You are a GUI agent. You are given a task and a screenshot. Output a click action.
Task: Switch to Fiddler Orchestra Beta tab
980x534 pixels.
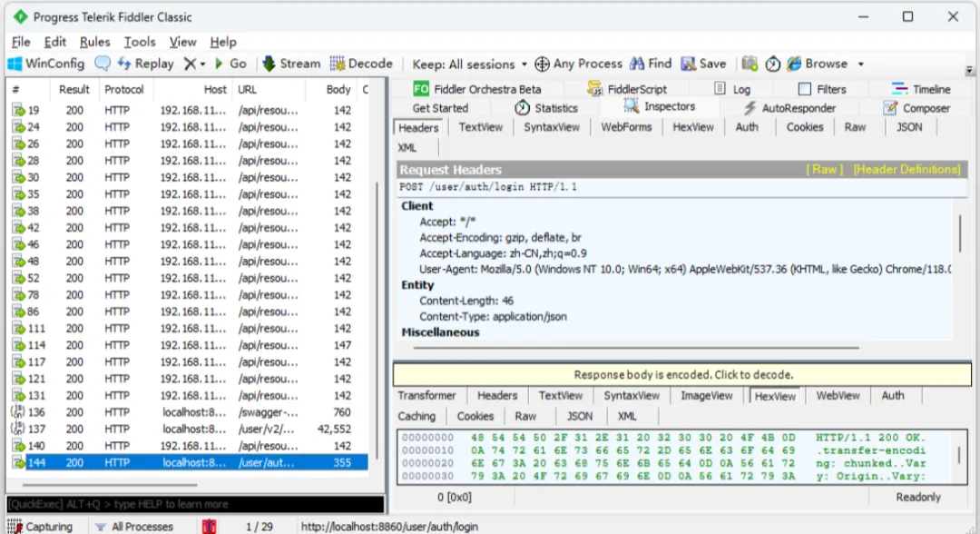coord(477,89)
